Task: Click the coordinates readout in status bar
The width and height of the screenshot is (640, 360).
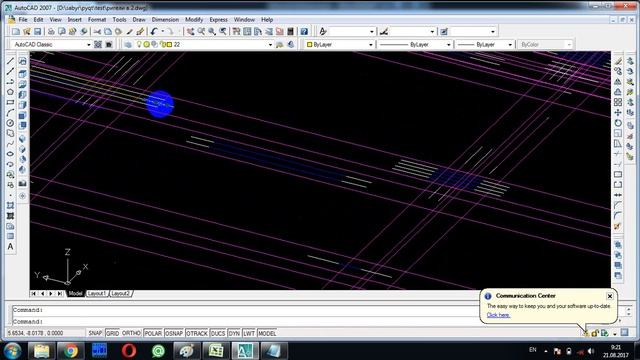Action: (36, 333)
